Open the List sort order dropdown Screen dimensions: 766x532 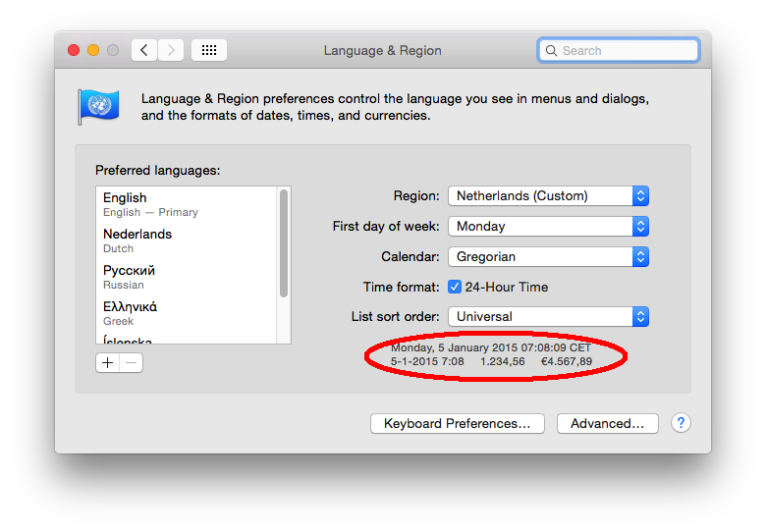click(x=548, y=316)
